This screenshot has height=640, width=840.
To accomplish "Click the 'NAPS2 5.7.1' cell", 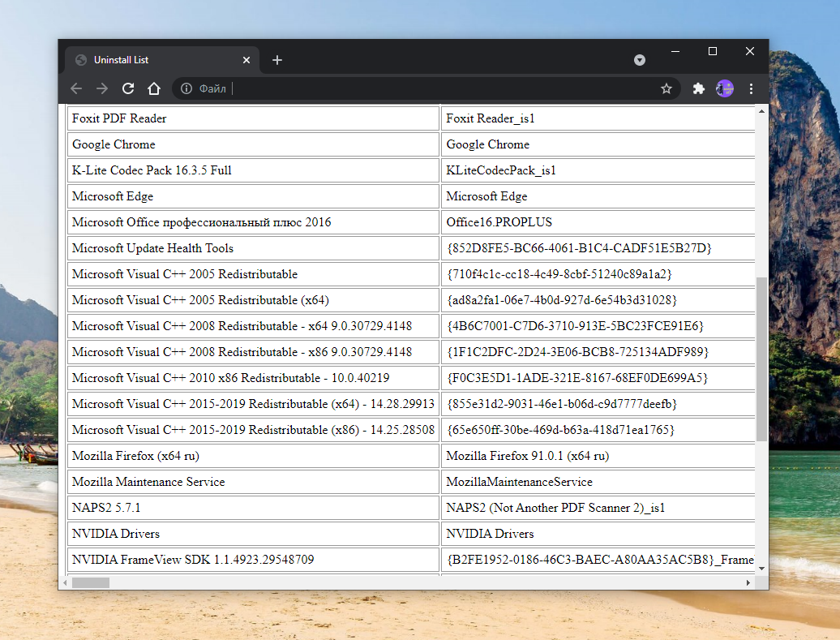I will (x=254, y=508).
